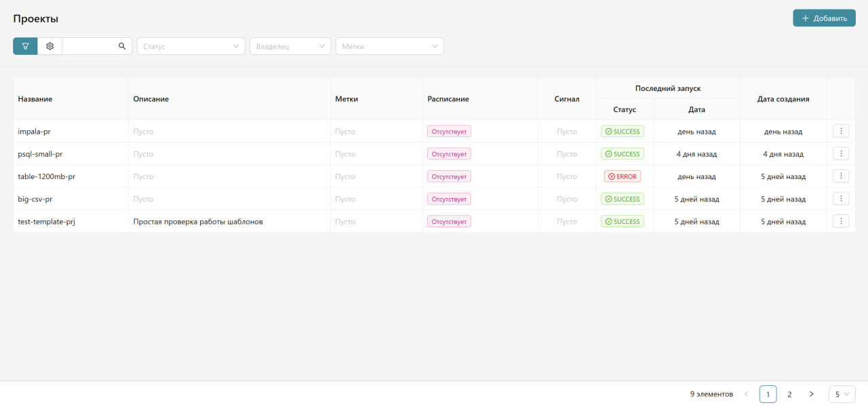
Task: Open project big-csv-pr
Action: pyautogui.click(x=35, y=199)
